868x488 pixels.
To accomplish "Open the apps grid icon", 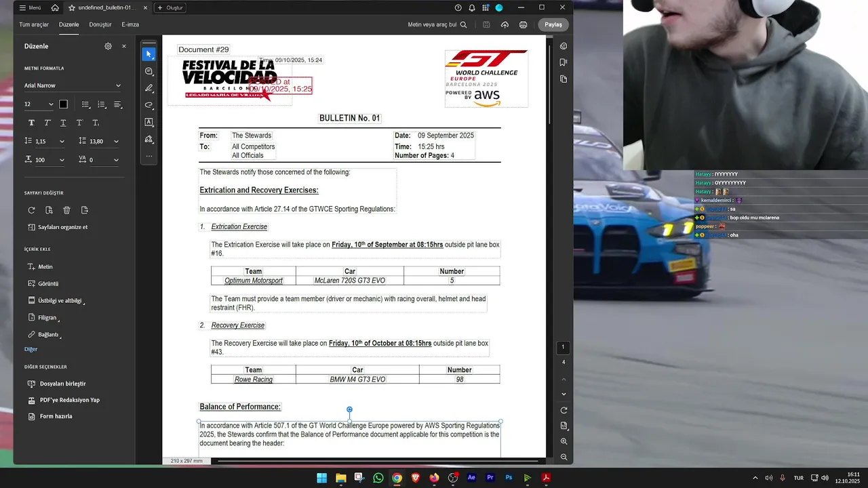I will pyautogui.click(x=486, y=7).
